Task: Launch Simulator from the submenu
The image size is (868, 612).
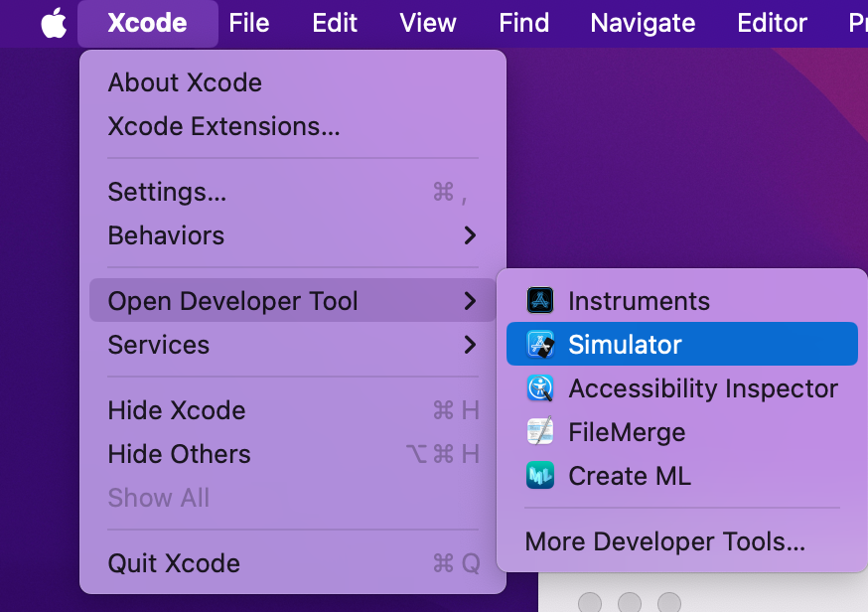Action: tap(682, 344)
